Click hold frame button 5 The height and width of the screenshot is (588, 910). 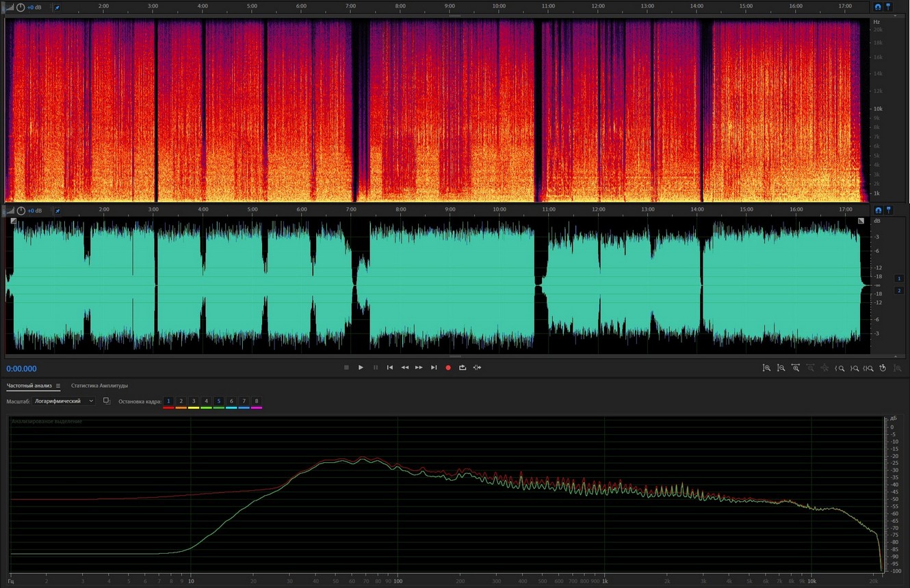coord(219,401)
